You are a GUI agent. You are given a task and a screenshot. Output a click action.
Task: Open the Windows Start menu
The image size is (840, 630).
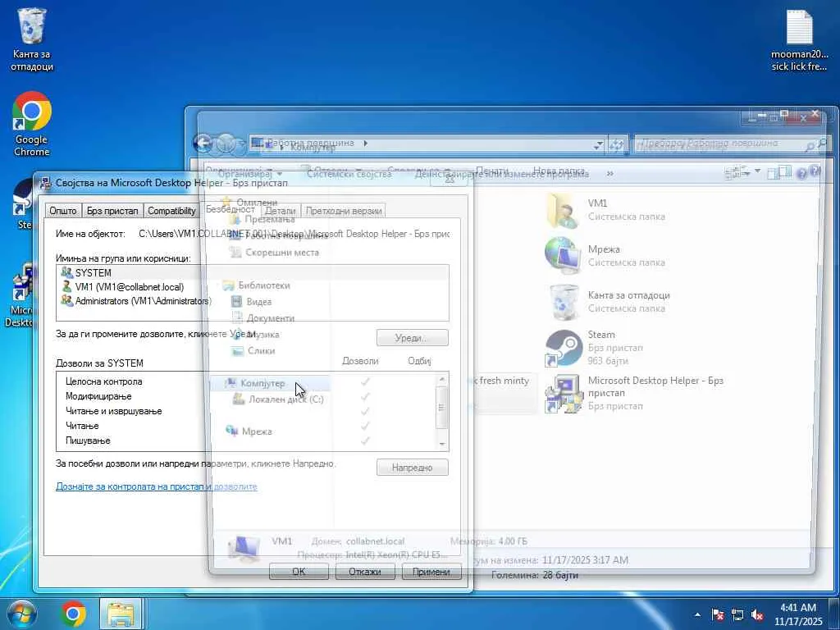[21, 614]
